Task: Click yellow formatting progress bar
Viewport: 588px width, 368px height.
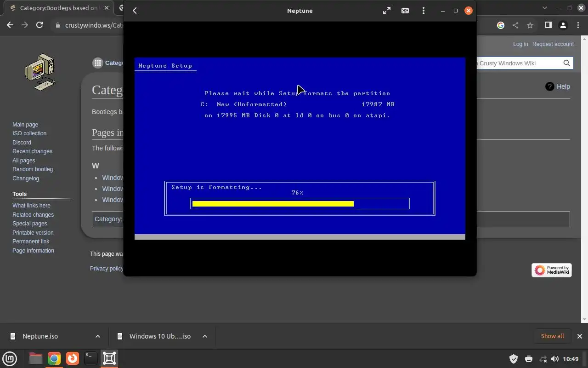Action: 273,204
